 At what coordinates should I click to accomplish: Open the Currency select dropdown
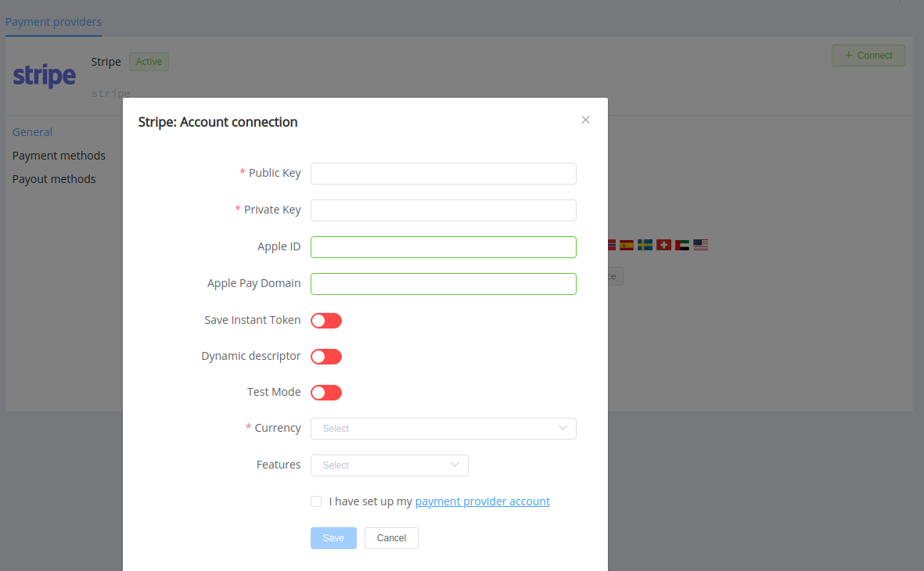pos(443,429)
